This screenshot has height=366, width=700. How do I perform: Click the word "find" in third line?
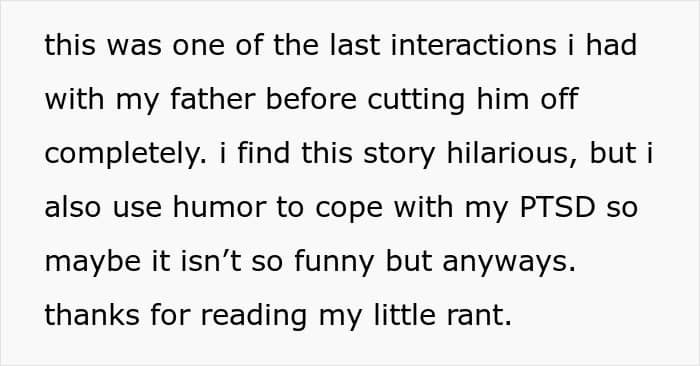pos(263,153)
